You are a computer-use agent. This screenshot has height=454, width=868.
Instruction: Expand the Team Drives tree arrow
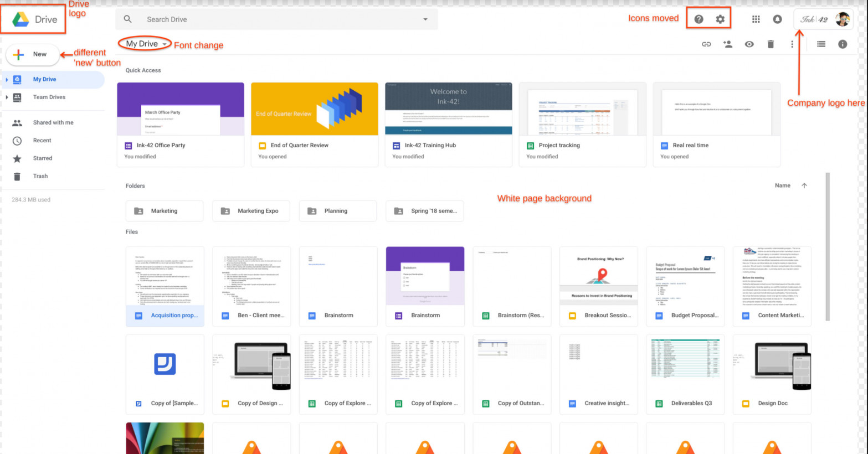7,97
